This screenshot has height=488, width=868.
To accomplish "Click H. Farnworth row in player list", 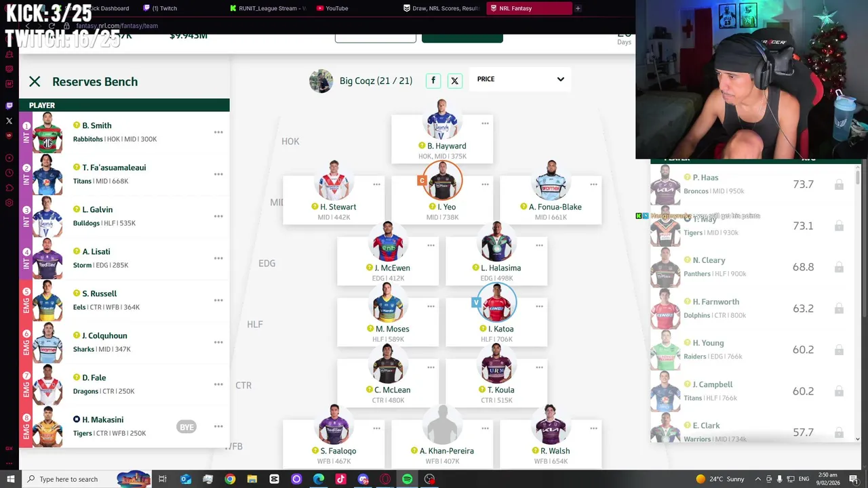I will (x=751, y=308).
